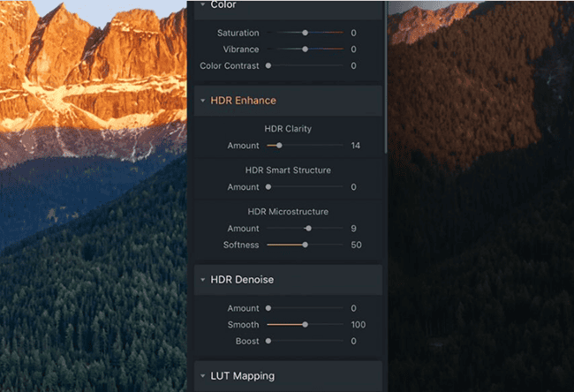Image resolution: width=574 pixels, height=392 pixels.
Task: Click the Color Contrast label
Action: tap(230, 65)
